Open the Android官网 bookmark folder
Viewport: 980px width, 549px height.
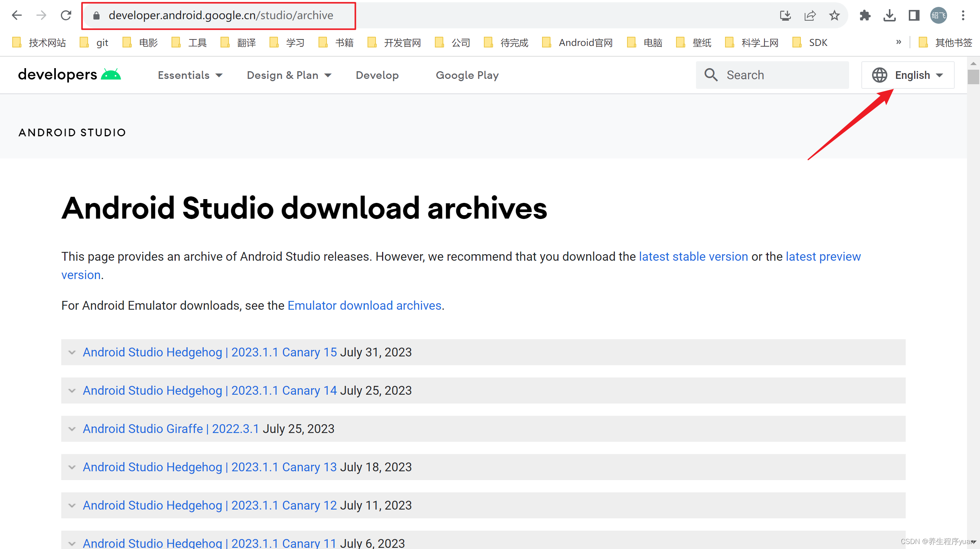pyautogui.click(x=577, y=42)
